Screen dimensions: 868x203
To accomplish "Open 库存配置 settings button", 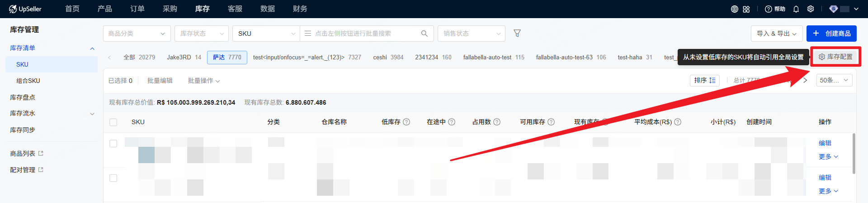I will (835, 57).
